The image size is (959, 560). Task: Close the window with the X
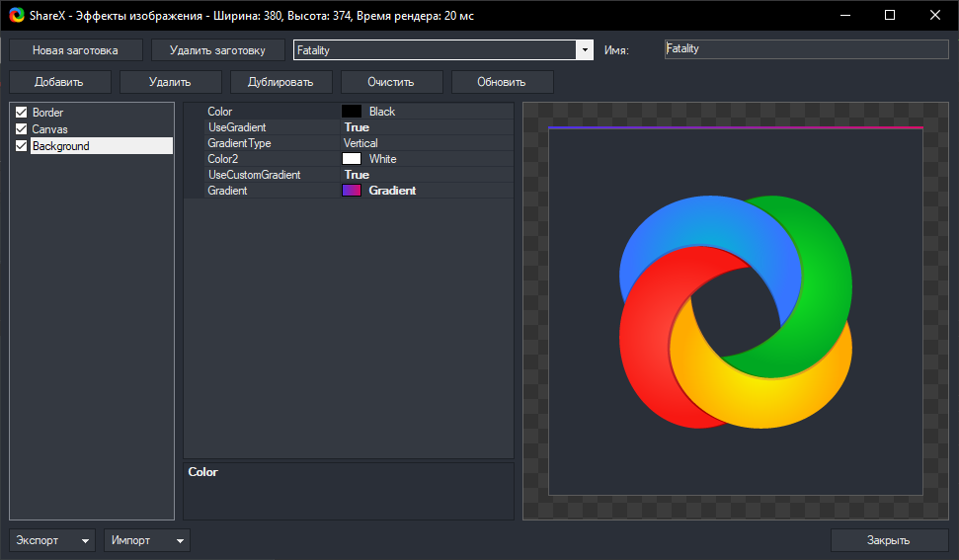935,15
